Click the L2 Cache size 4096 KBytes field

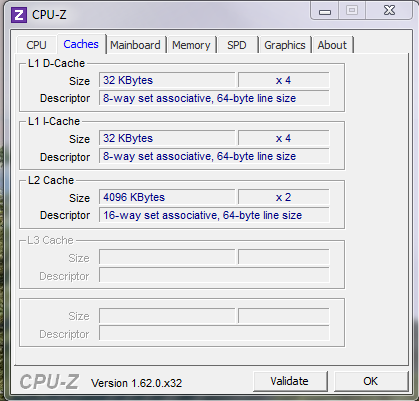167,197
